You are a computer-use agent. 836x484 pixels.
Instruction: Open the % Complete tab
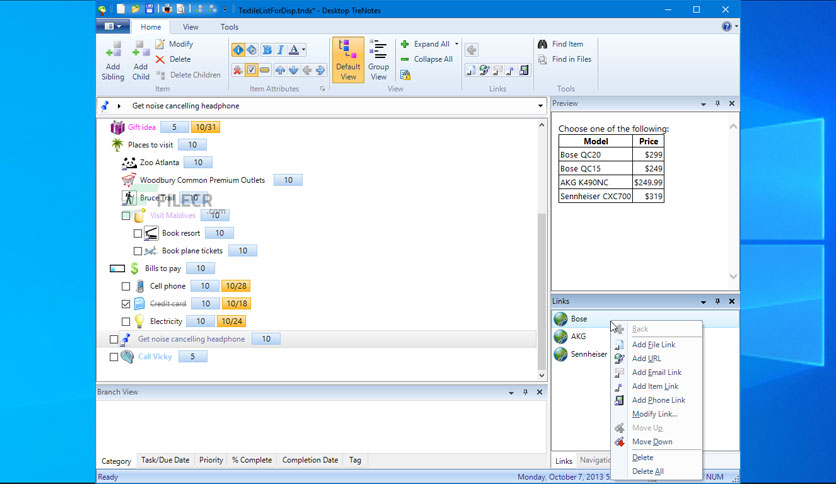coord(252,460)
